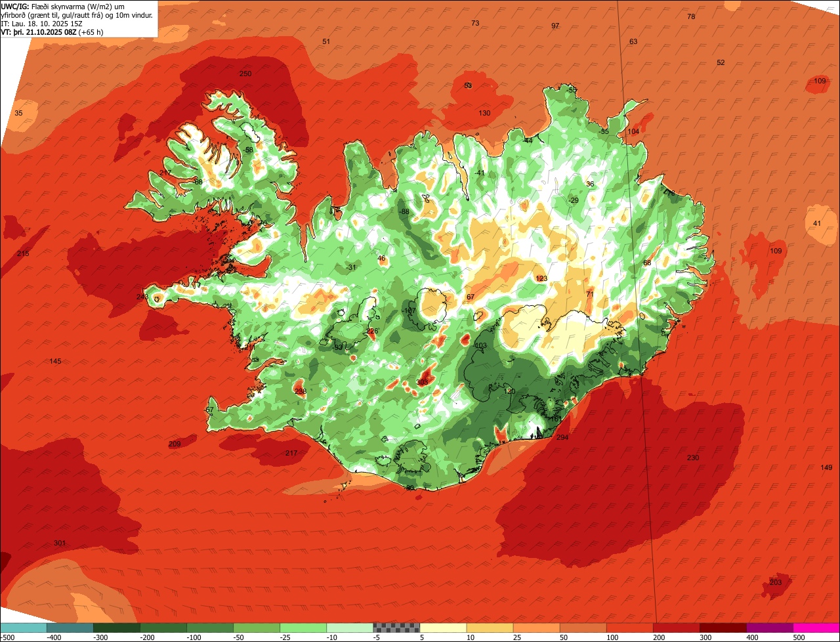Click the red-orange swatch between 100 and 200
The image size is (840, 642).
629,628
